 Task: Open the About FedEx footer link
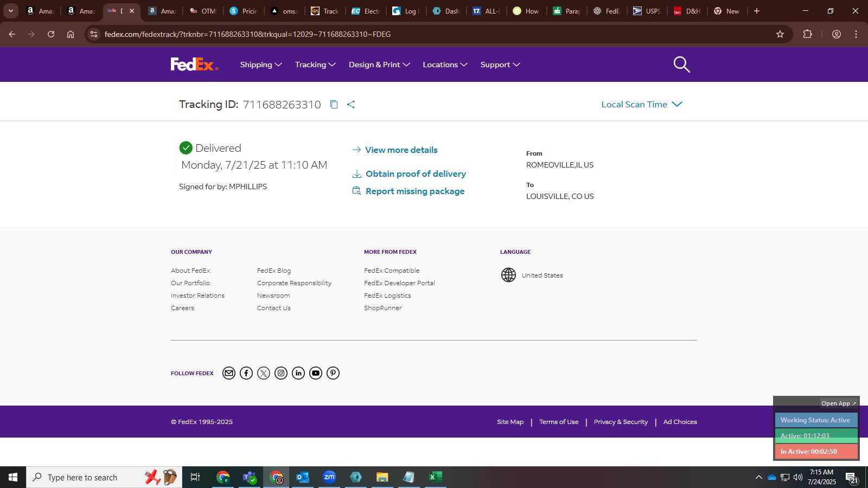click(190, 271)
